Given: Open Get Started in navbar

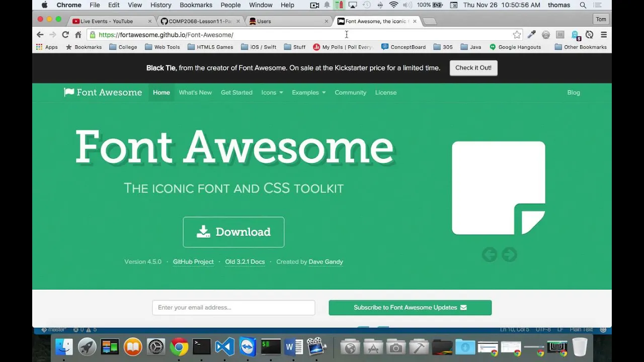Looking at the screenshot, I should [x=236, y=93].
